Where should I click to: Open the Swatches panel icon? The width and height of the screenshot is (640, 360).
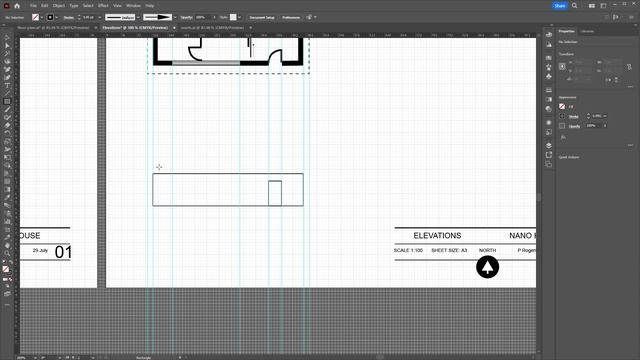pos(549,58)
